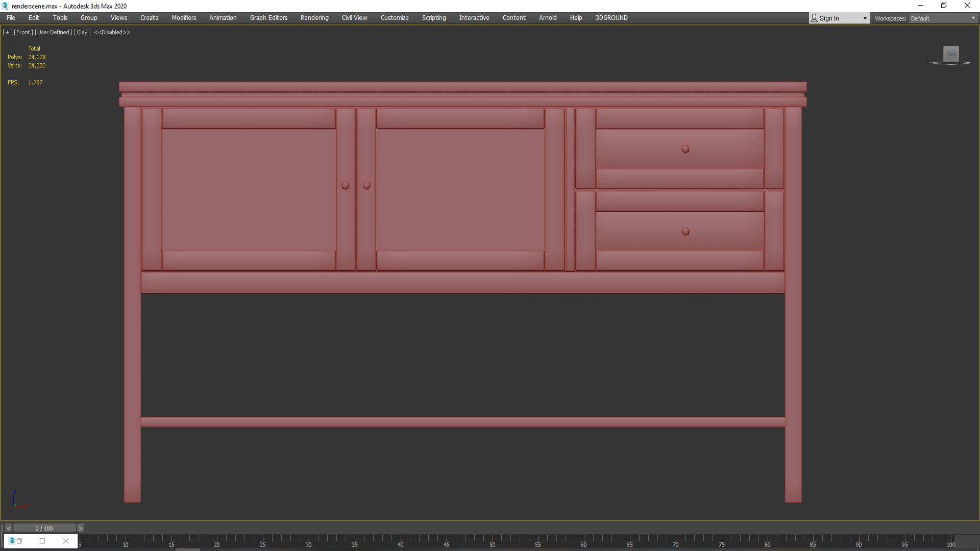Viewport: 980px width, 551px height.
Task: Close the 3ds Max application window
Action: (967, 6)
